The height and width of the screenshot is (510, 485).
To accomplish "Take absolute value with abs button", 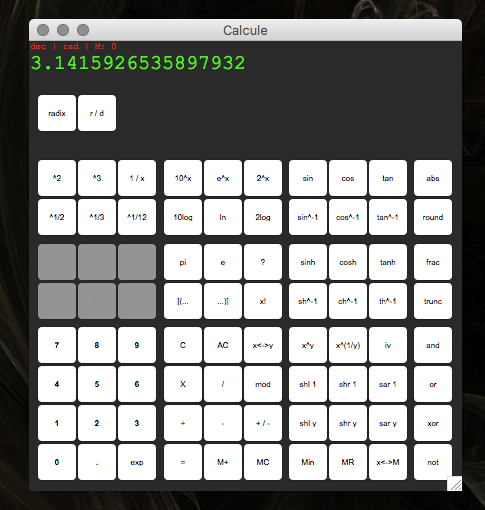I will 433,178.
